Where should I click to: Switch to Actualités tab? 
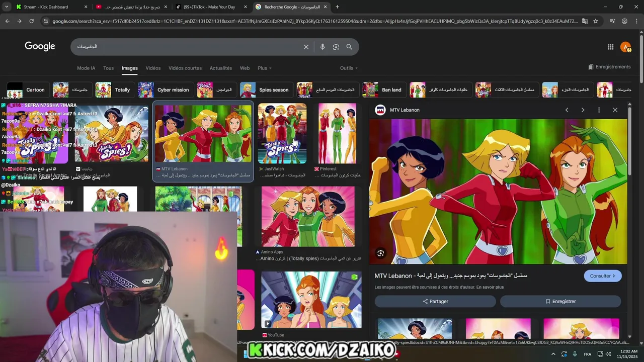[221, 68]
